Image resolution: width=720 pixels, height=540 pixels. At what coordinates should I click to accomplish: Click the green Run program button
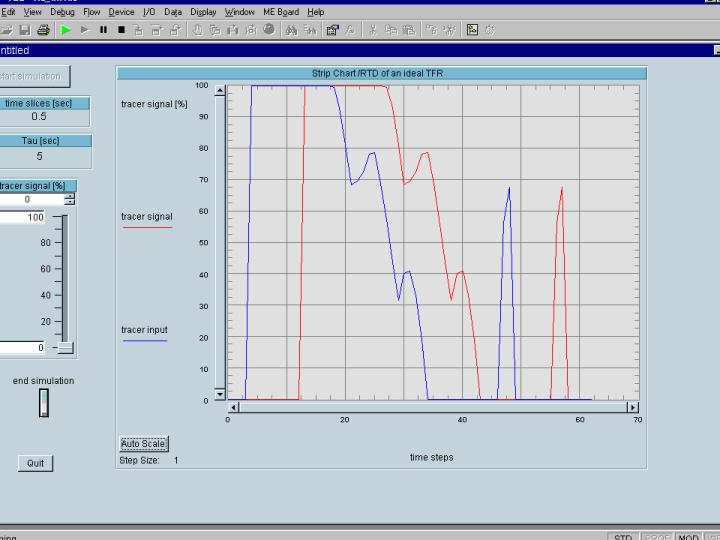(67, 30)
